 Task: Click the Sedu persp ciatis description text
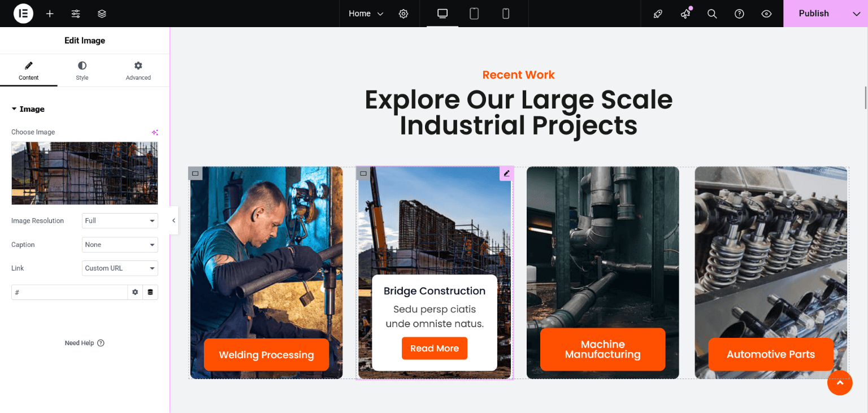pos(435,316)
